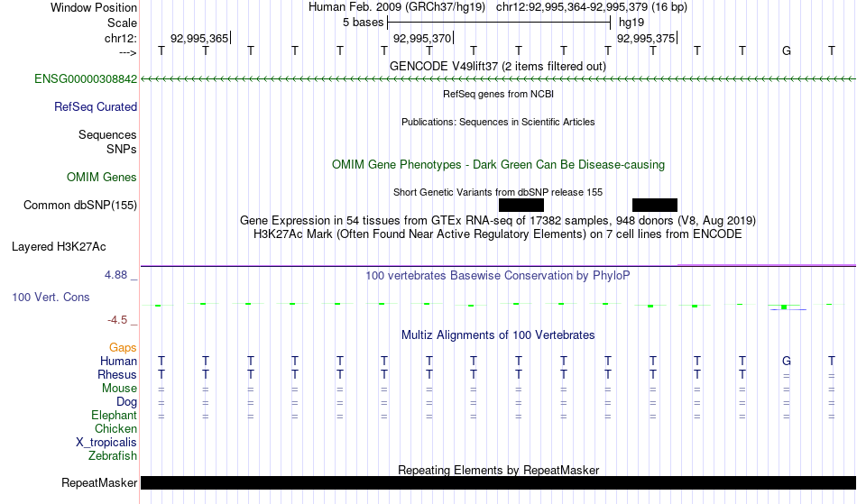This screenshot has width=857, height=504.
Task: Click the Mouse species label
Action: pyautogui.click(x=119, y=389)
